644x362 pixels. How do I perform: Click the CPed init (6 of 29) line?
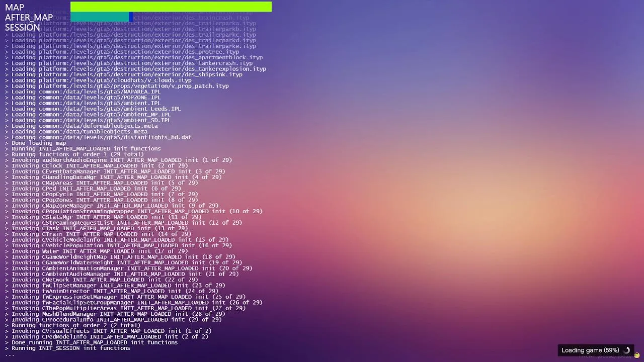coord(93,189)
